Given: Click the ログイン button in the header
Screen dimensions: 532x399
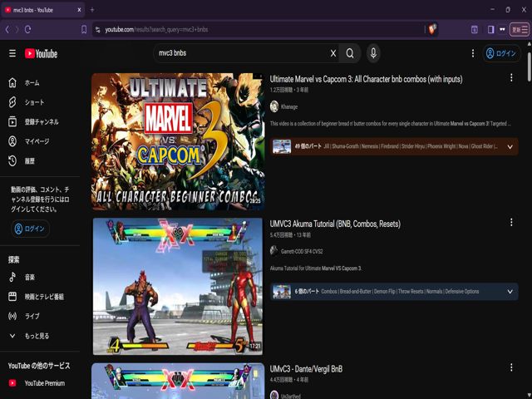Looking at the screenshot, I should 501,53.
